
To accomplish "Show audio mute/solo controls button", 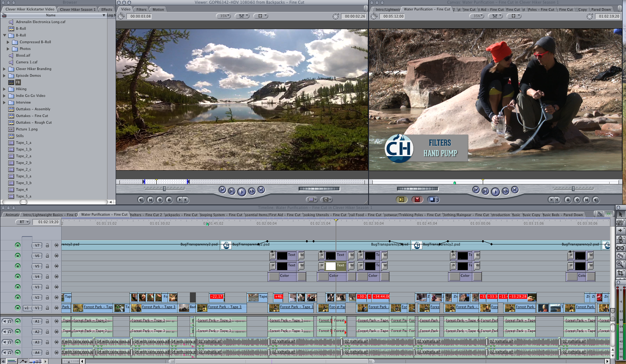I will (3, 361).
